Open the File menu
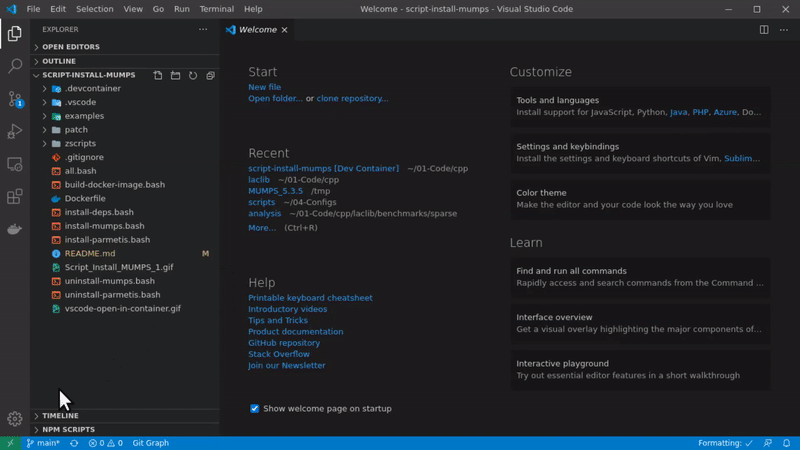Image resolution: width=800 pixels, height=450 pixels. (33, 9)
